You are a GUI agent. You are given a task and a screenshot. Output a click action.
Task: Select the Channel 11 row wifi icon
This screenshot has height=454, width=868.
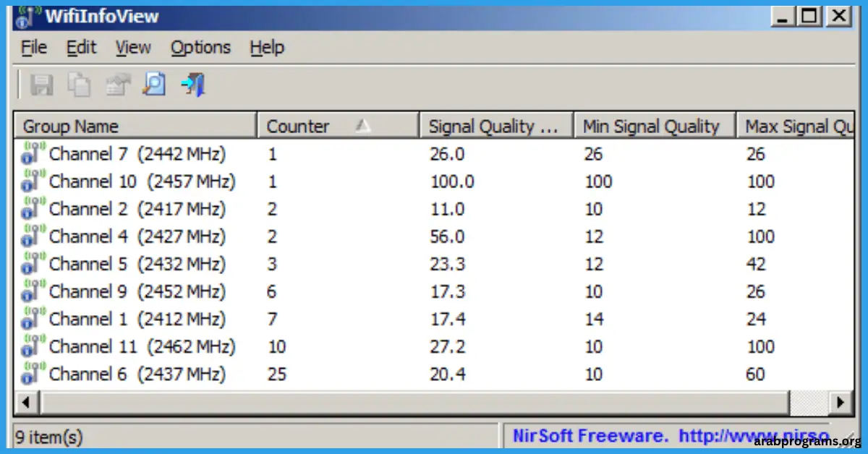33,347
